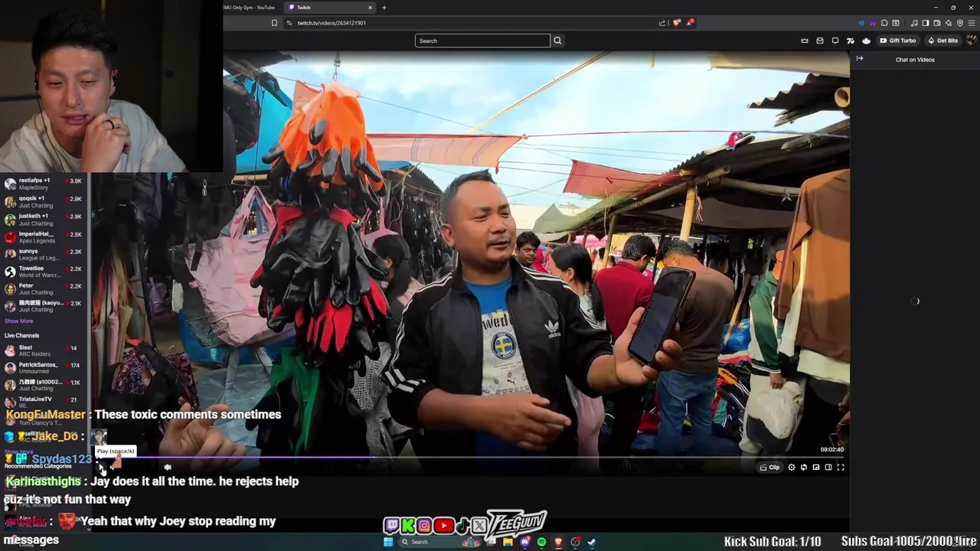Click Instagram icon in overlay social bar
This screenshot has height=551, width=980.
(x=424, y=526)
